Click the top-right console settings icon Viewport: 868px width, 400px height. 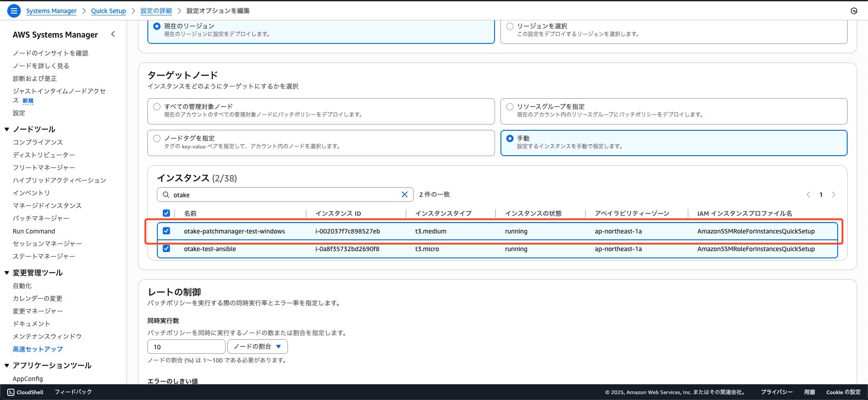coord(854,11)
